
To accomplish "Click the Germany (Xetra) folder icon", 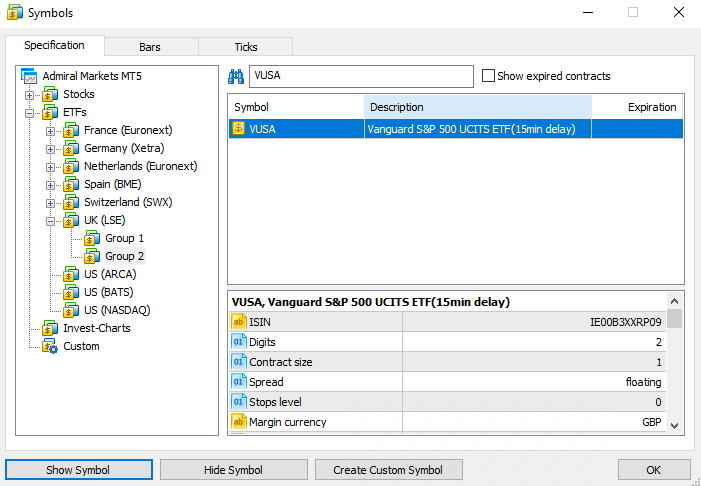I will (71, 148).
